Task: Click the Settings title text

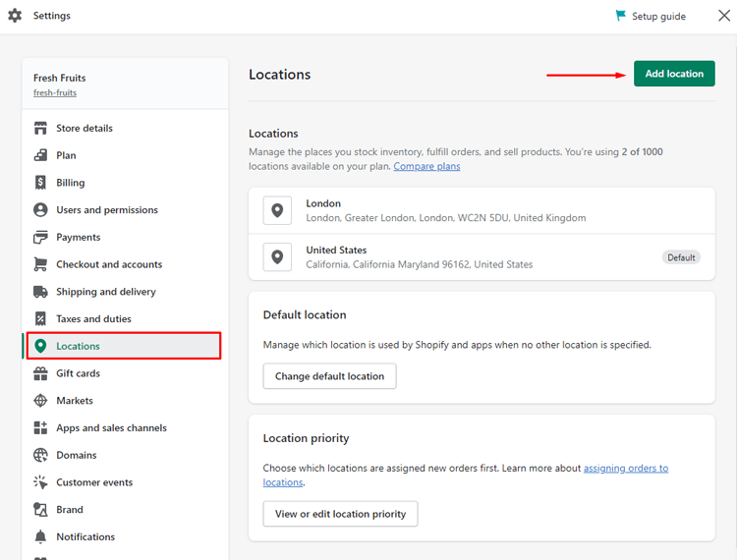Action: [52, 16]
